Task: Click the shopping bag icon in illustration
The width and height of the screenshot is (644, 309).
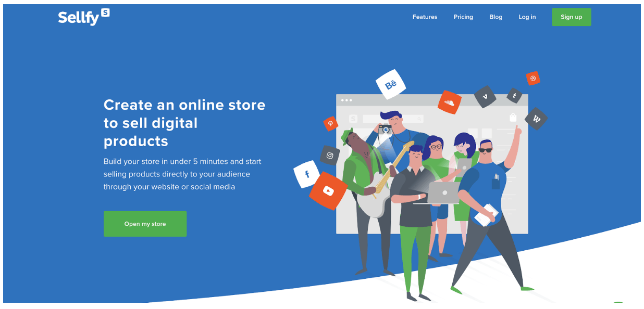Action: [513, 118]
